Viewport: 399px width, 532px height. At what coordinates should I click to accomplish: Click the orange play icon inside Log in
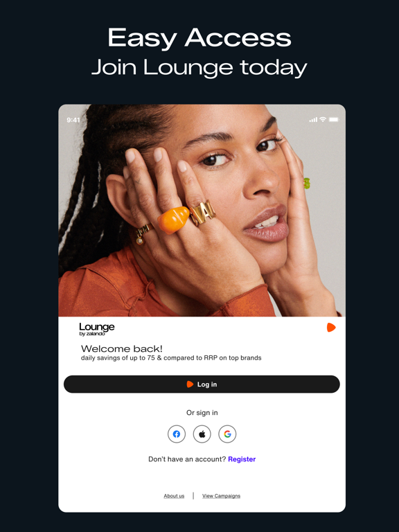coord(190,384)
